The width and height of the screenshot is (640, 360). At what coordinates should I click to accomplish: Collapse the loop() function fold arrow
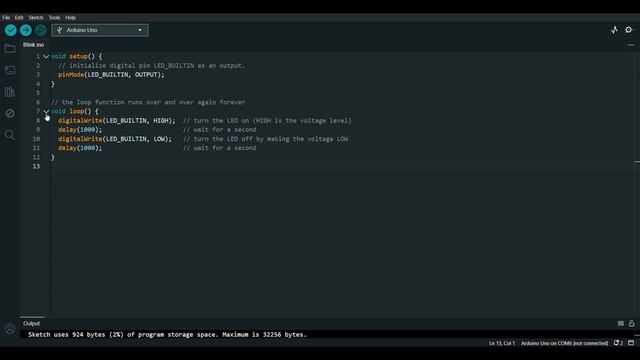click(46, 111)
